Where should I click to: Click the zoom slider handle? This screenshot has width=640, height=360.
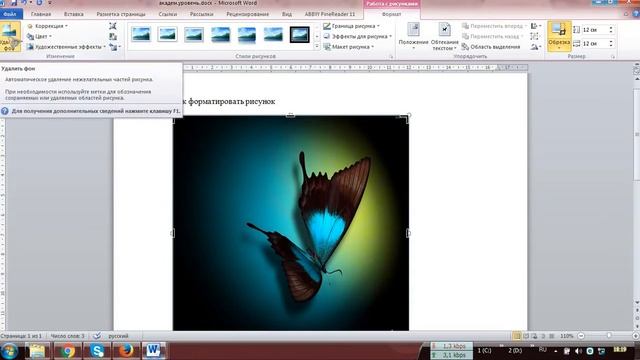point(609,336)
